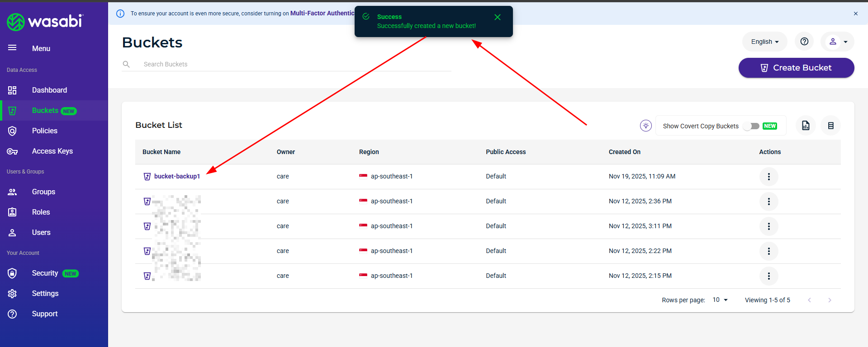
Task: Open actions menu for bucket-backup1
Action: pyautogui.click(x=768, y=177)
